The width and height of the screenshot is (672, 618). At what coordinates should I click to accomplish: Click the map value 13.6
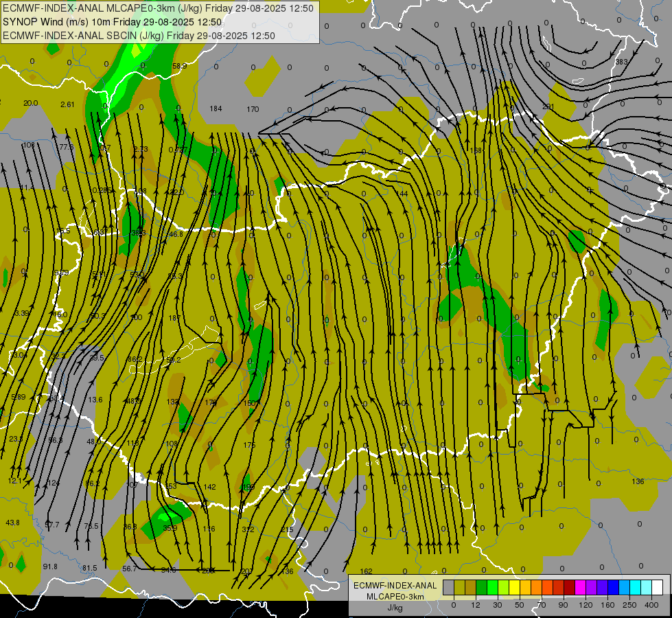tap(95, 399)
